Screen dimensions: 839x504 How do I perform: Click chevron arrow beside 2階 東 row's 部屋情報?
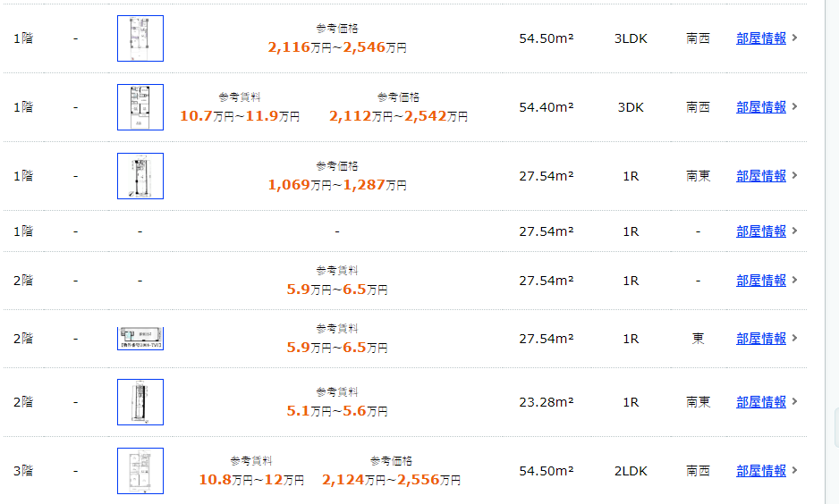794,338
